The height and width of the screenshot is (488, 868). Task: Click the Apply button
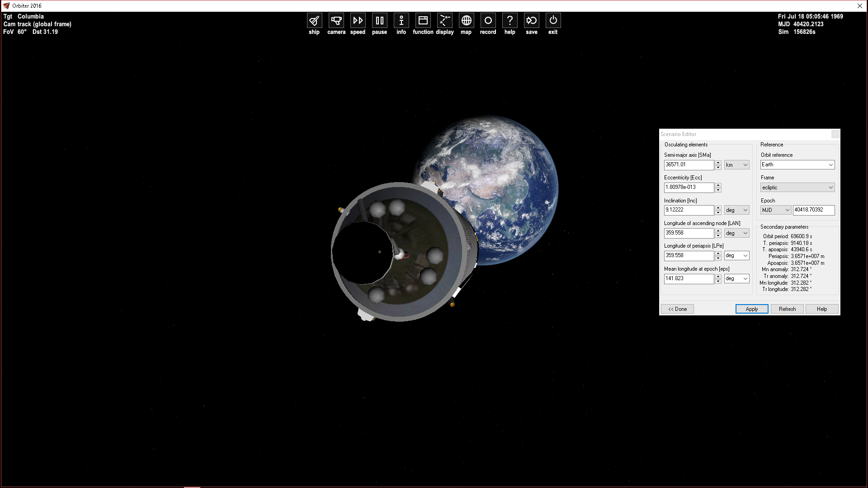coord(751,309)
